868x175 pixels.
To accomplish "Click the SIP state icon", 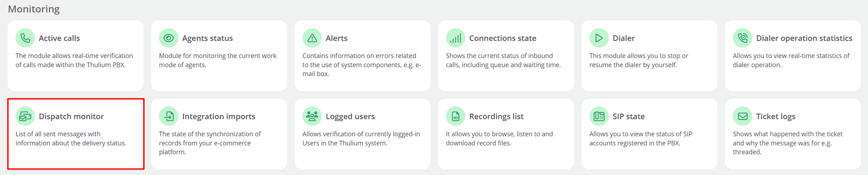I will 599,116.
